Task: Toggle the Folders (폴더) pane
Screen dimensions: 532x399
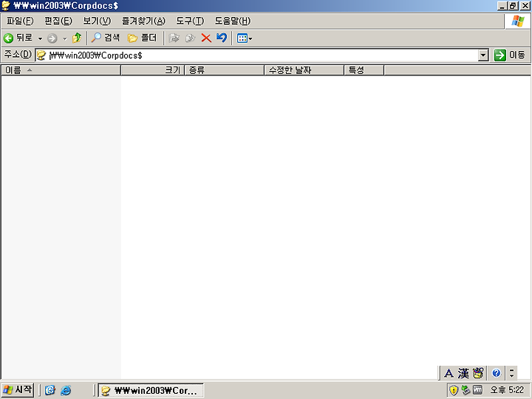Action: coord(142,38)
